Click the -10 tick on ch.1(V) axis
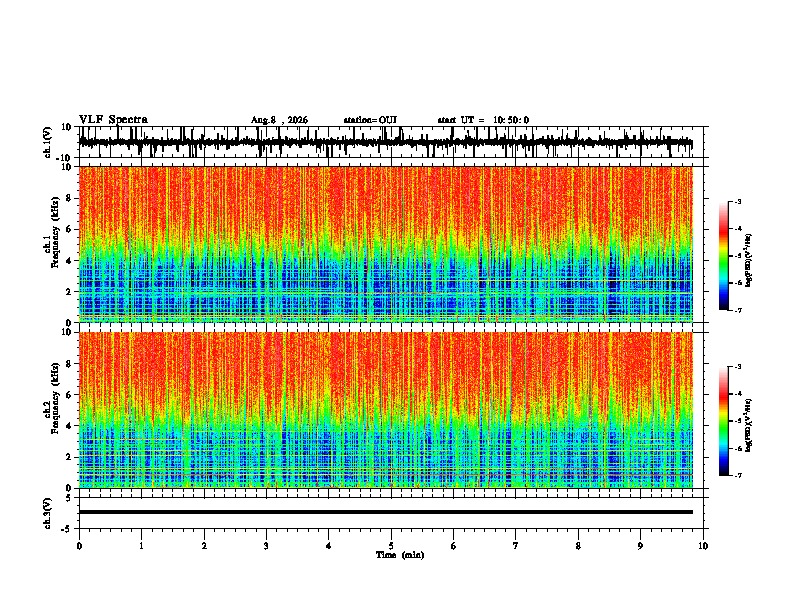This screenshot has width=792, height=612. (65, 158)
